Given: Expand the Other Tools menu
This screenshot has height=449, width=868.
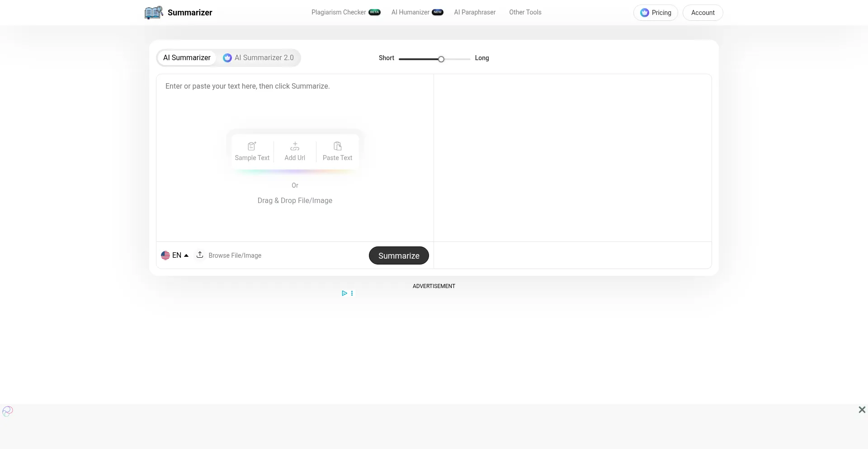Looking at the screenshot, I should click(x=525, y=12).
